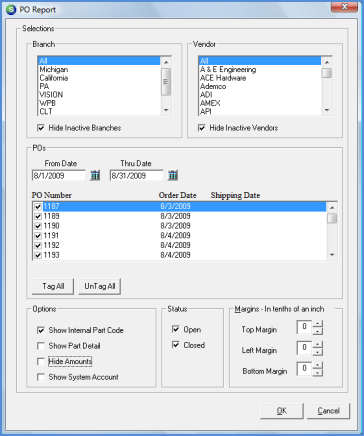Toggle Hide Inactive Branches checkbox
Image resolution: width=364 pixels, height=436 pixels.
click(x=41, y=128)
